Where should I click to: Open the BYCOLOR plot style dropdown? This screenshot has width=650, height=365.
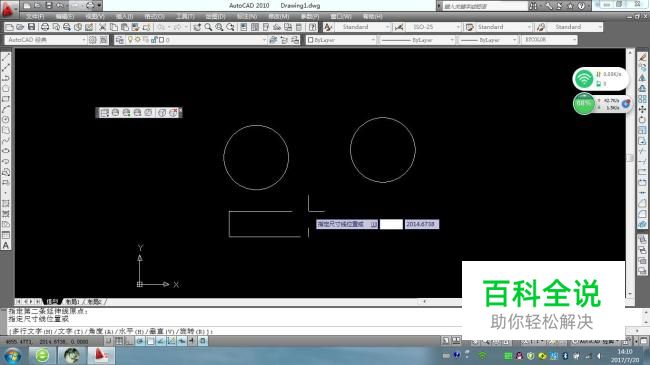pyautogui.click(x=574, y=40)
